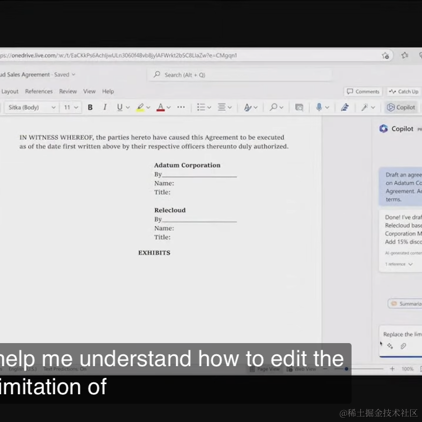Image resolution: width=422 pixels, height=422 pixels.
Task: Open the font size 11 box
Action: pyautogui.click(x=71, y=107)
